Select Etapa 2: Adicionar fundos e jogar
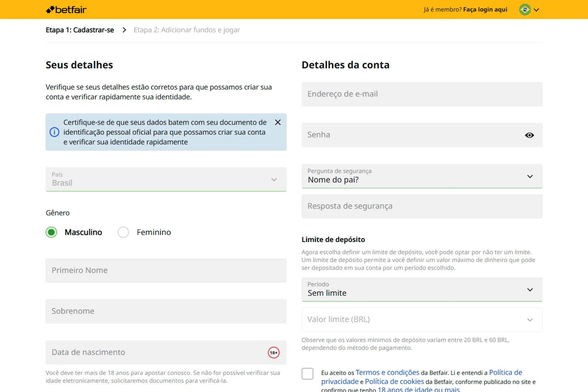Viewport: 588px width, 392px height. pos(187,30)
